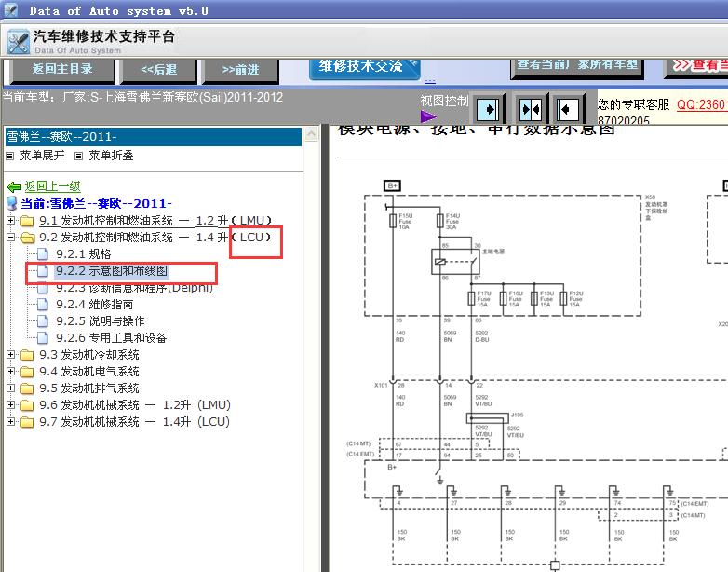Click 9.5 发动机排气系统 label
This screenshot has width=728, height=572.
coord(89,388)
